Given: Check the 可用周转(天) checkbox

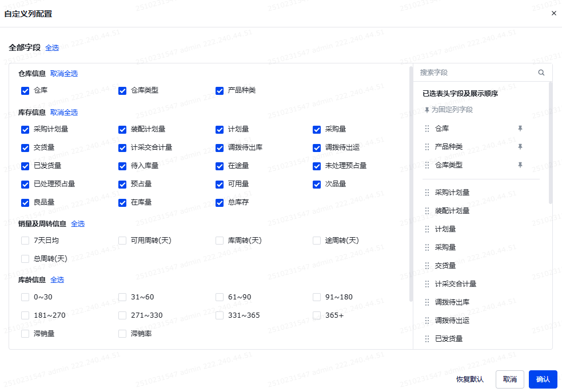Looking at the screenshot, I should coord(122,241).
